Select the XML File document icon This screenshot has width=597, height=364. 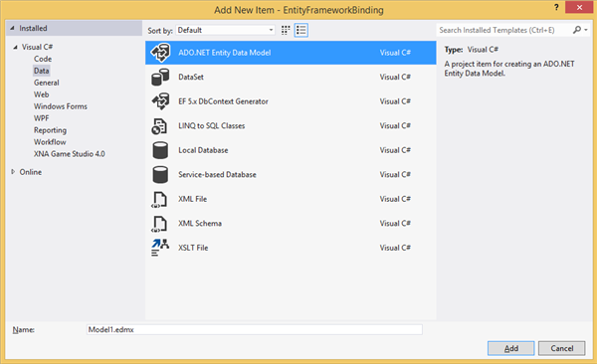tap(159, 199)
